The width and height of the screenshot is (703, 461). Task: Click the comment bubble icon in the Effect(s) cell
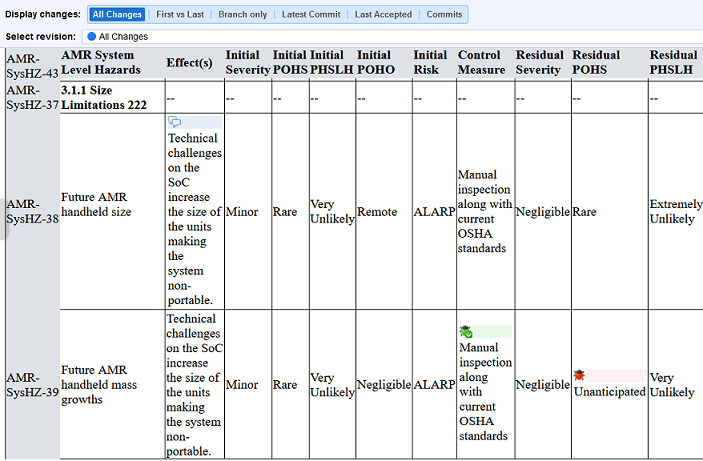click(175, 122)
